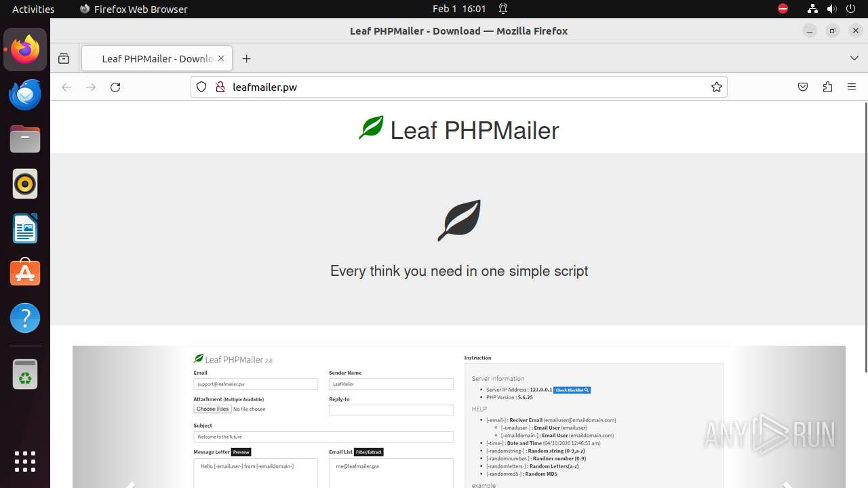Reload the current page
This screenshot has width=868, height=488.
pyautogui.click(x=115, y=87)
